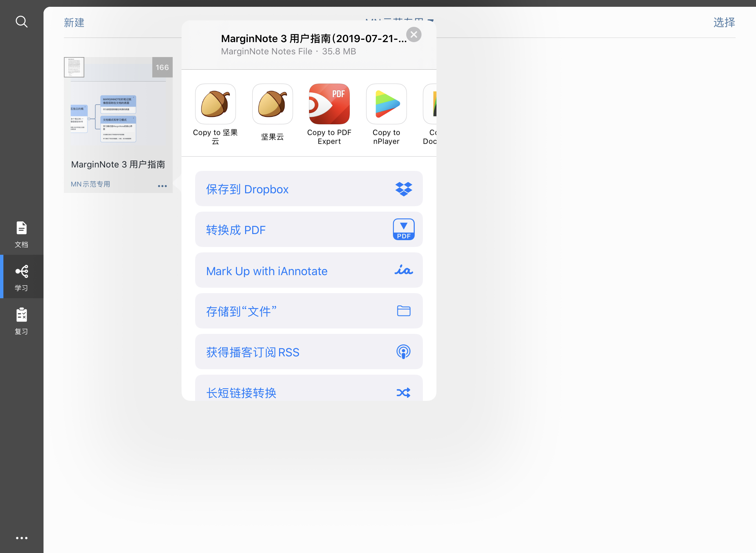This screenshot has width=756, height=553.
Task: Close the share sheet
Action: pyautogui.click(x=414, y=35)
